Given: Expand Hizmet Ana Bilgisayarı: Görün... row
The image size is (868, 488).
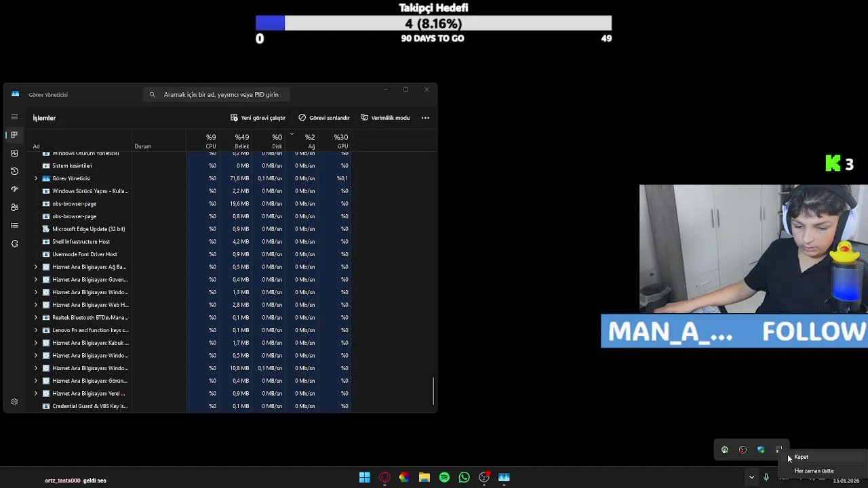Looking at the screenshot, I should pyautogui.click(x=36, y=381).
